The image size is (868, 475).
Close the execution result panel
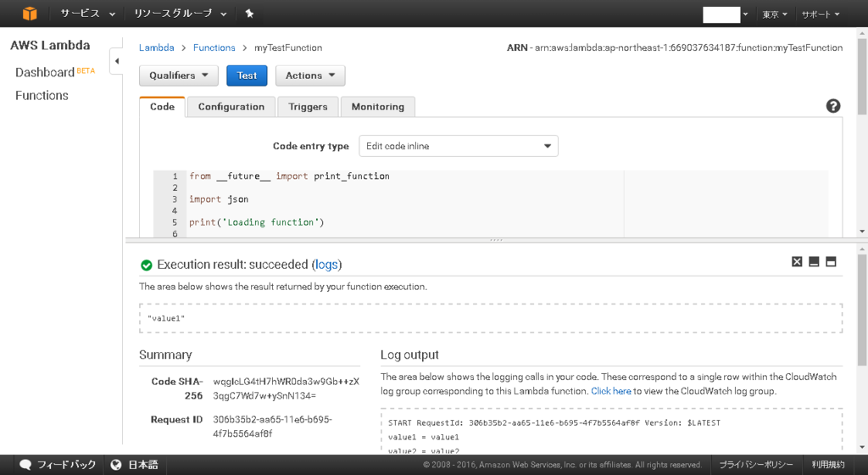(x=797, y=261)
